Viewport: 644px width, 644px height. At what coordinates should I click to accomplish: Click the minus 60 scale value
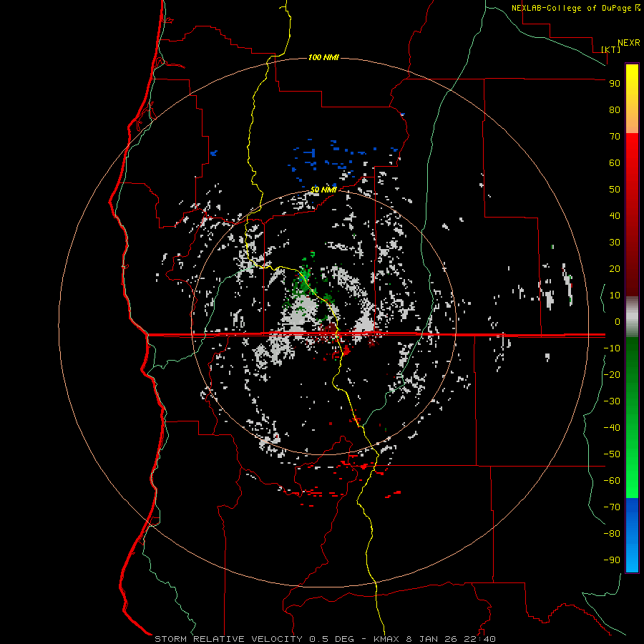(612, 481)
